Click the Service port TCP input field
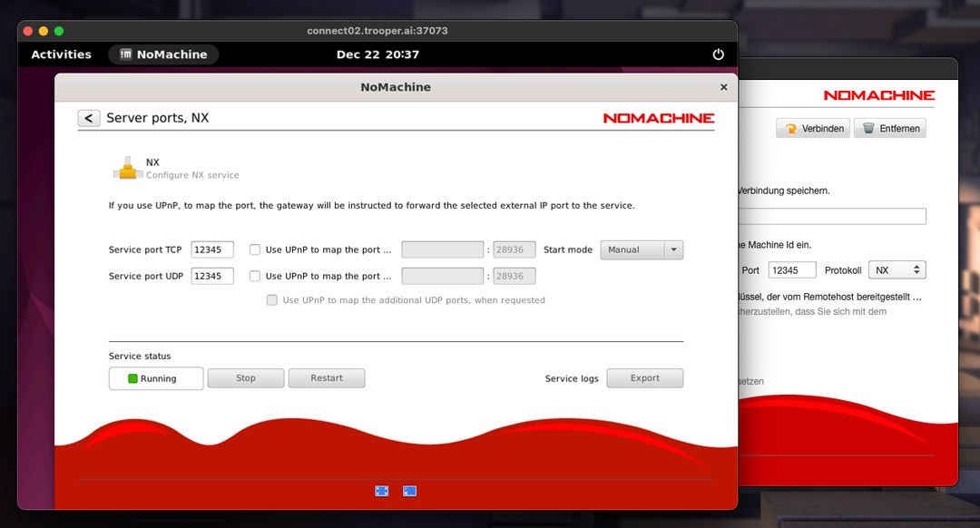Viewport: 980px width, 528px height. (x=211, y=249)
